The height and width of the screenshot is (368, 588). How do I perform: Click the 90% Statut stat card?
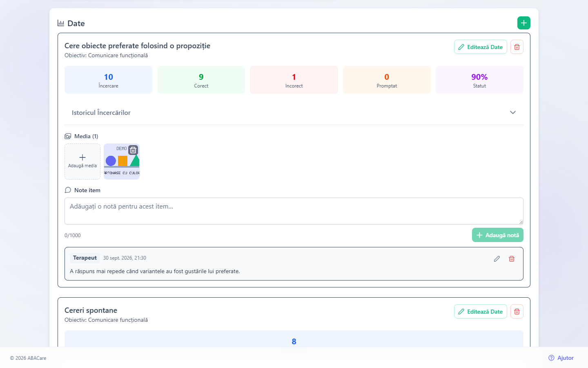coord(479,80)
